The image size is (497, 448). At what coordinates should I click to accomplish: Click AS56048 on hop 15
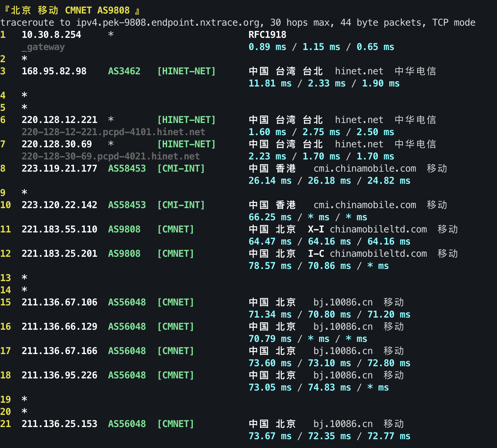pos(127,302)
